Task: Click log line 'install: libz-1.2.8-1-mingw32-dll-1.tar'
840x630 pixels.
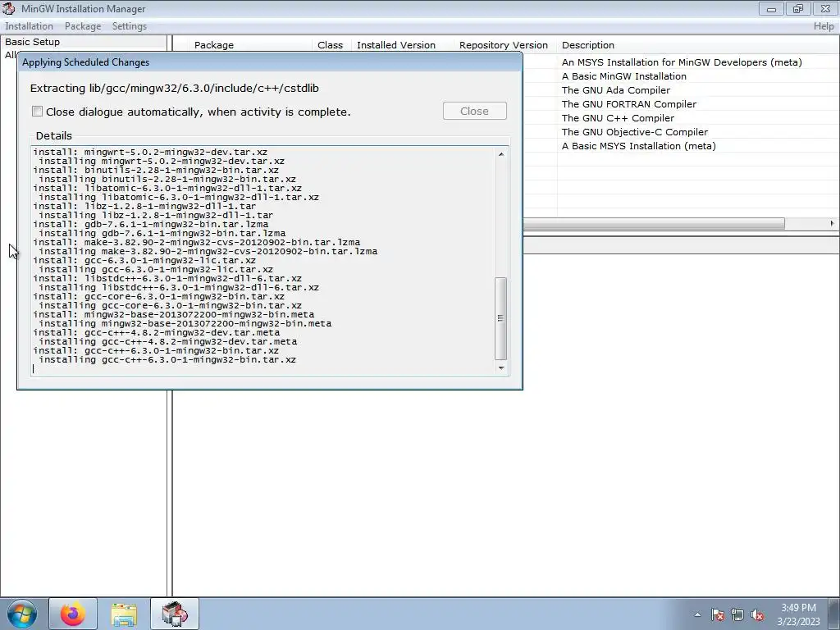Action: click(x=144, y=206)
